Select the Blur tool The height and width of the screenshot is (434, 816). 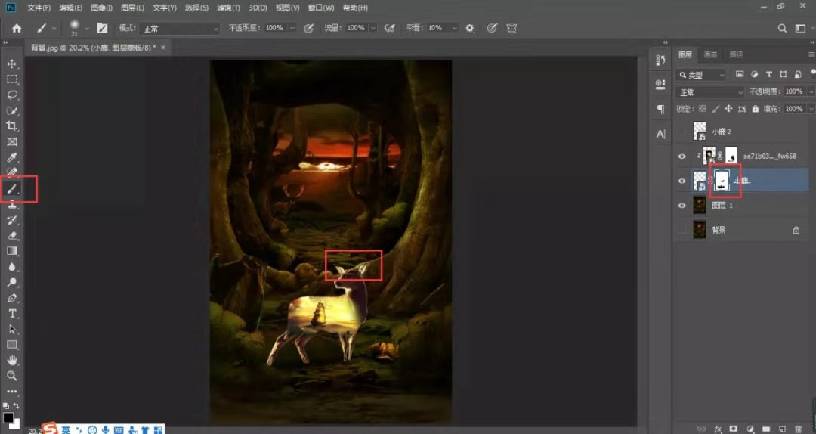(x=12, y=266)
